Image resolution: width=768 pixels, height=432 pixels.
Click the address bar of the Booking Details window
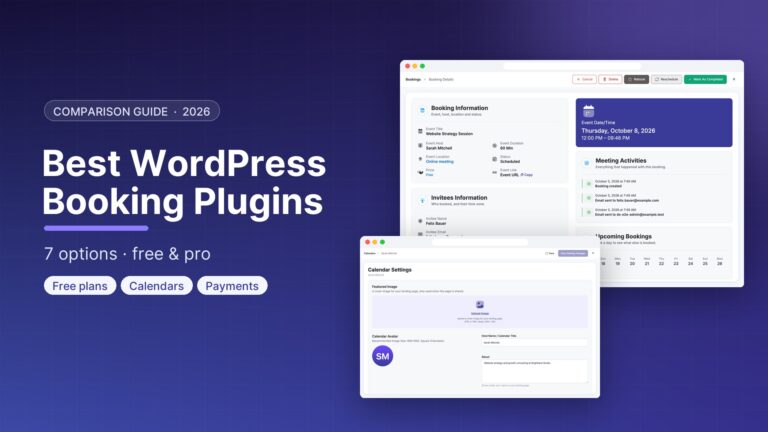point(572,66)
